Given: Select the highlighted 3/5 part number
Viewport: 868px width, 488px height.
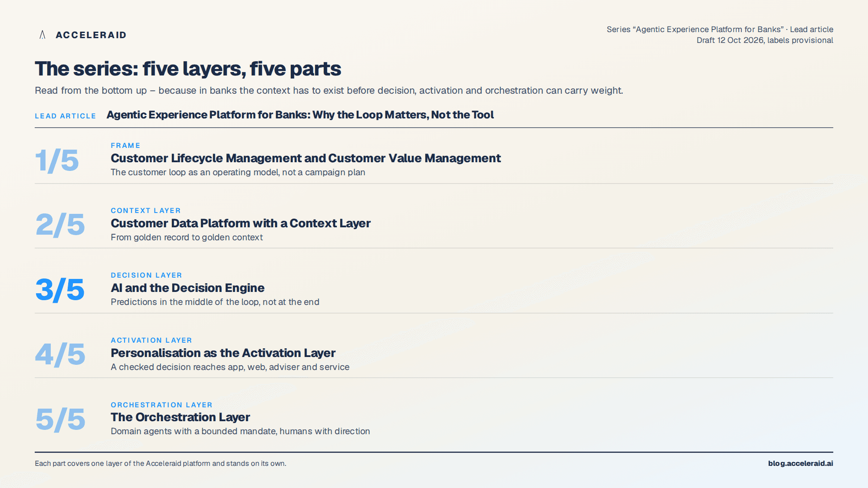Looking at the screenshot, I should (x=60, y=290).
